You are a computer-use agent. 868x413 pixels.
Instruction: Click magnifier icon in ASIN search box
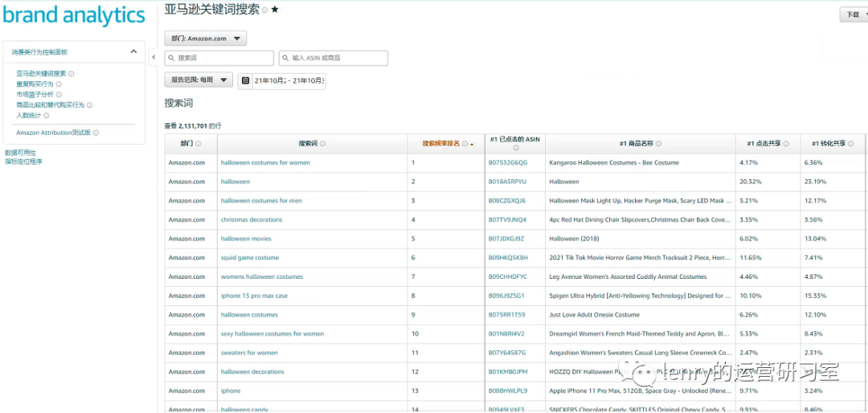tap(286, 58)
